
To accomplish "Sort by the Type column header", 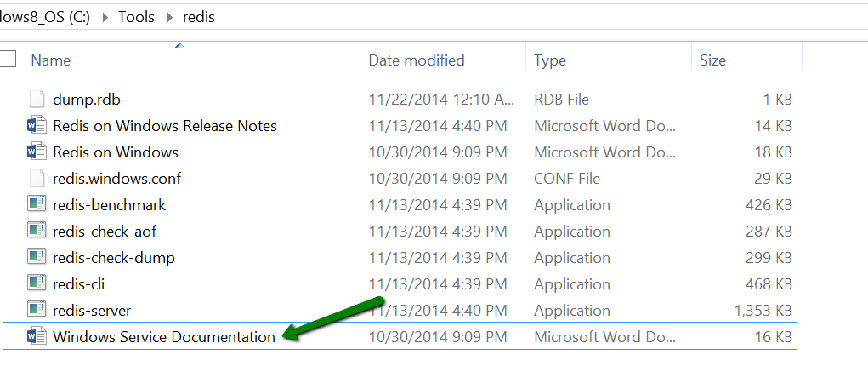I will point(550,60).
